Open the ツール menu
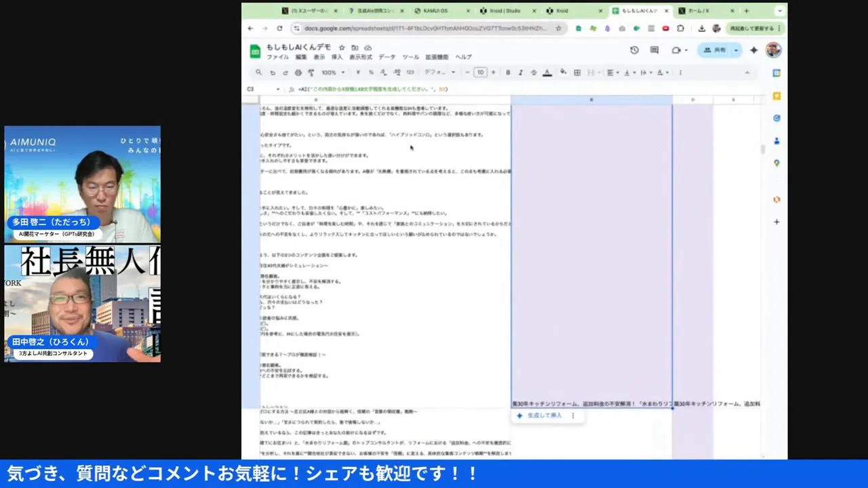This screenshot has height=488, width=868. click(411, 58)
